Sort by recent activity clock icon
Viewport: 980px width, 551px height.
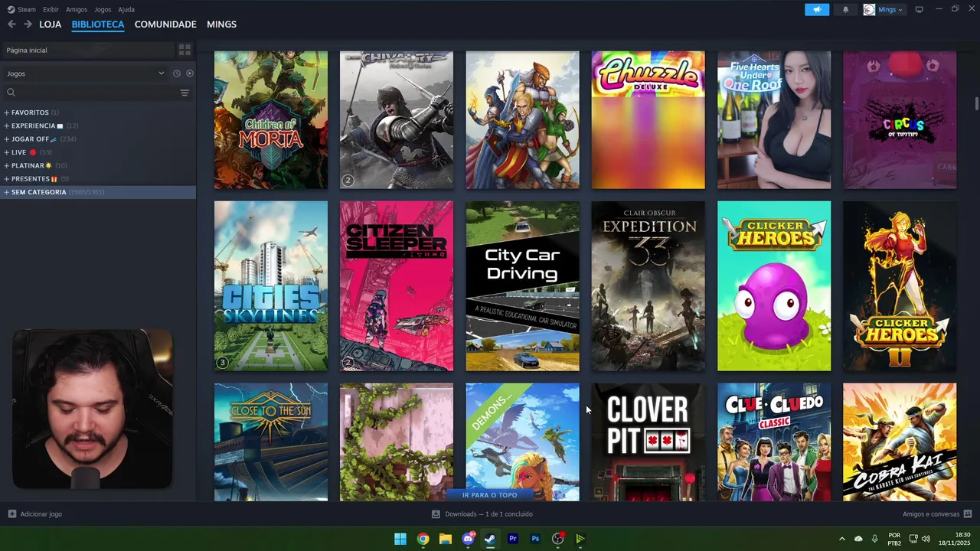tap(176, 73)
